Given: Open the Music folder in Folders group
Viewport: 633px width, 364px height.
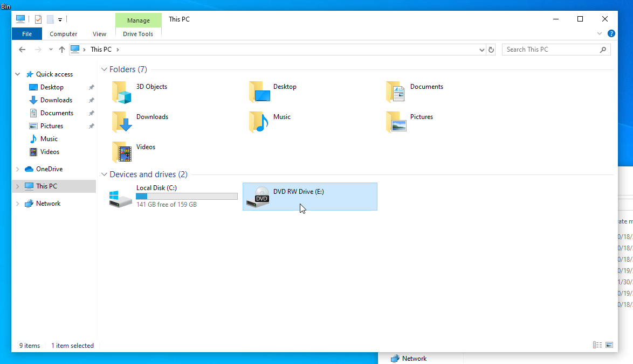Looking at the screenshot, I should 259,122.
